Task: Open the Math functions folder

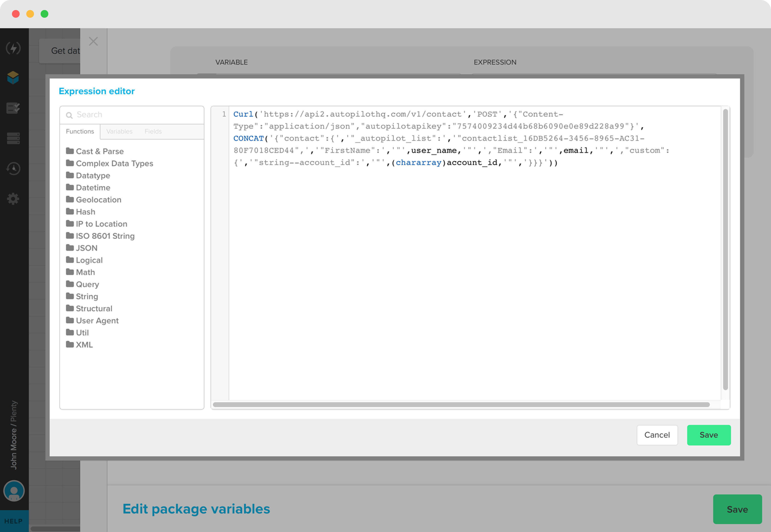Action: 80,272
